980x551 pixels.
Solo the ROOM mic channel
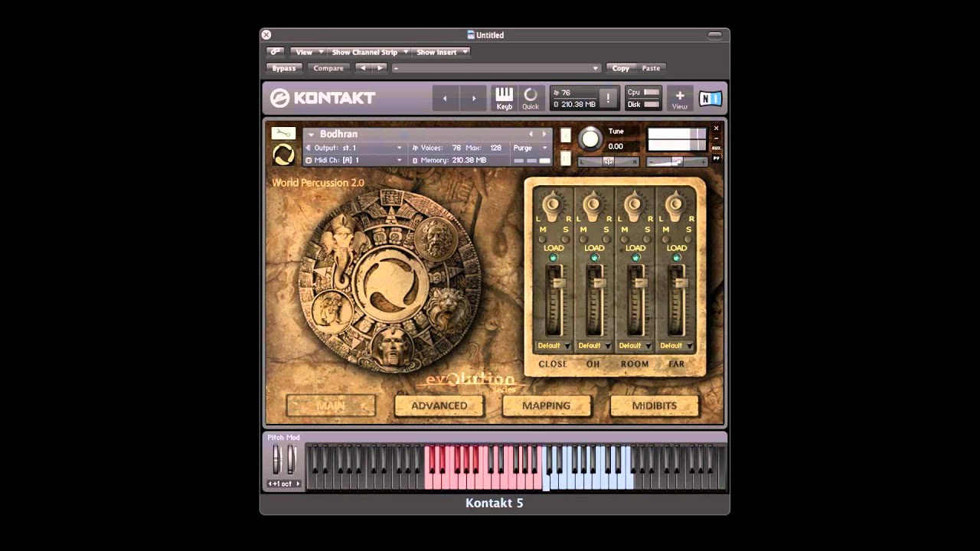pyautogui.click(x=647, y=239)
